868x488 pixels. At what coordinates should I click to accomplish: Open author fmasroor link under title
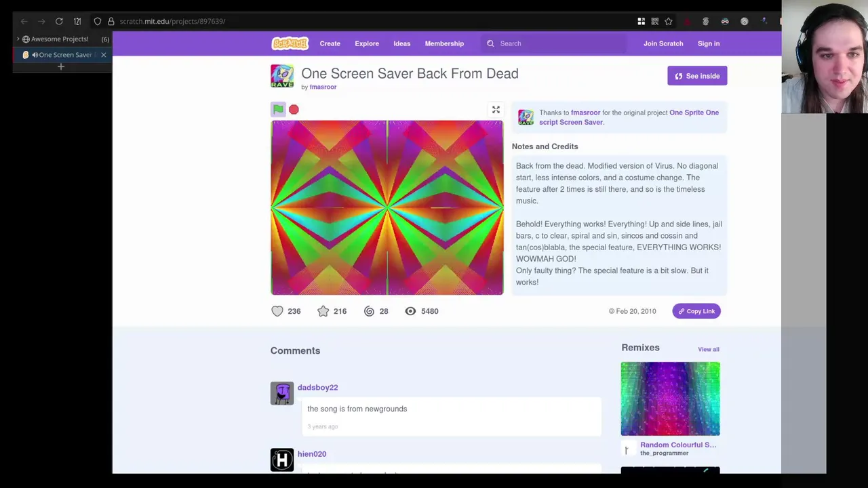coord(323,87)
